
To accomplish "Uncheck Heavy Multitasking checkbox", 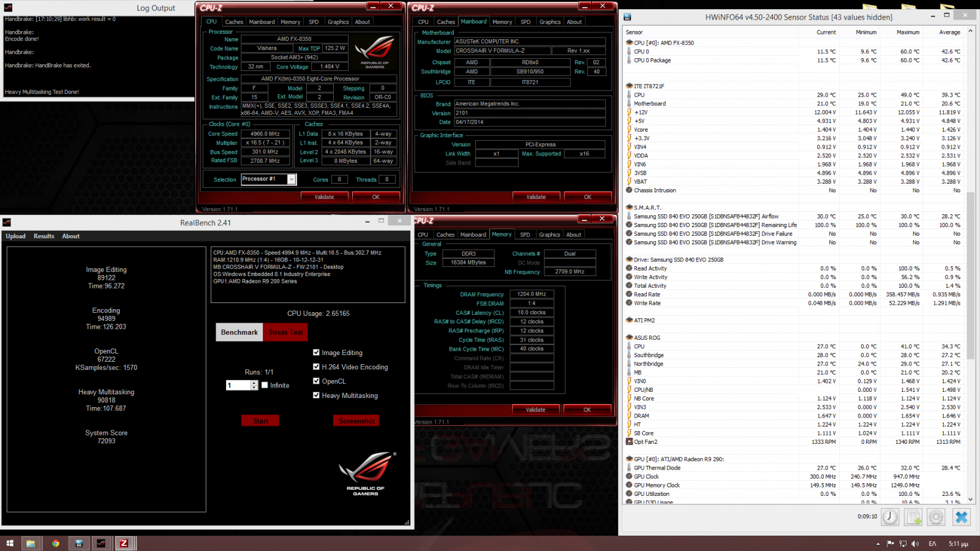I will pos(316,395).
